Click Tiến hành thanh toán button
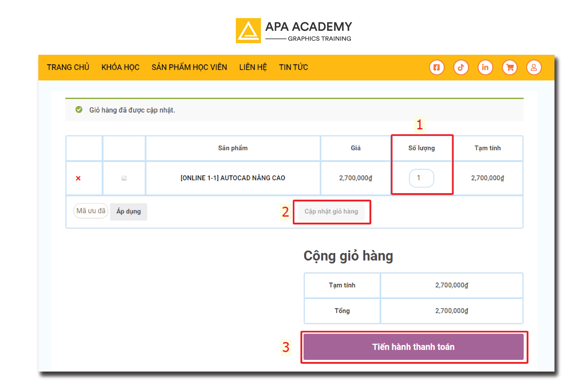Image resolution: width=588 pixels, height=392 pixels. pyautogui.click(x=413, y=347)
